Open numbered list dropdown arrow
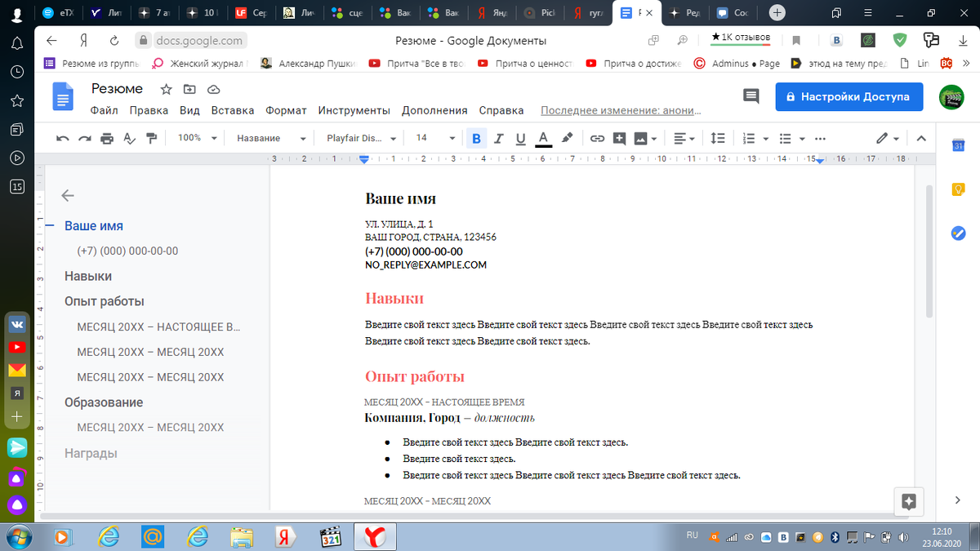Screen dimensions: 980x551 point(767,139)
